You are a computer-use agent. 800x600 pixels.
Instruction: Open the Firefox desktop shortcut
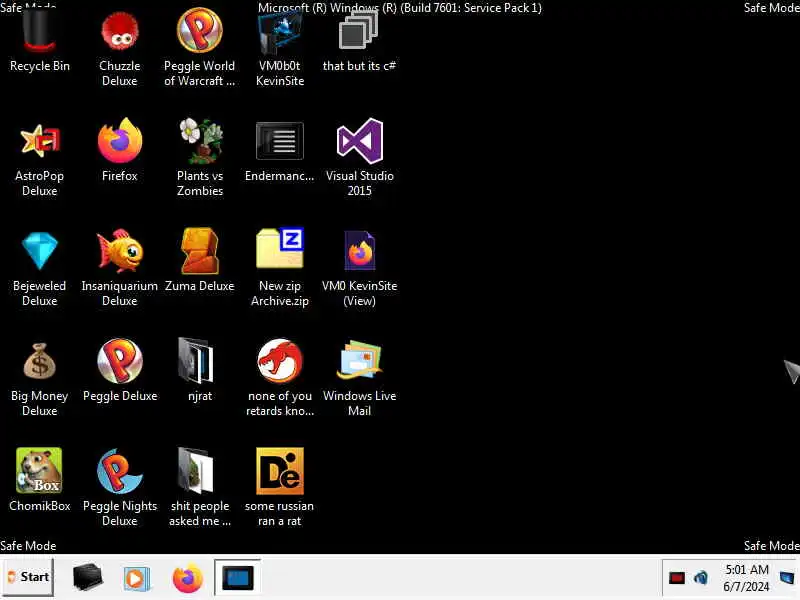(x=119, y=151)
